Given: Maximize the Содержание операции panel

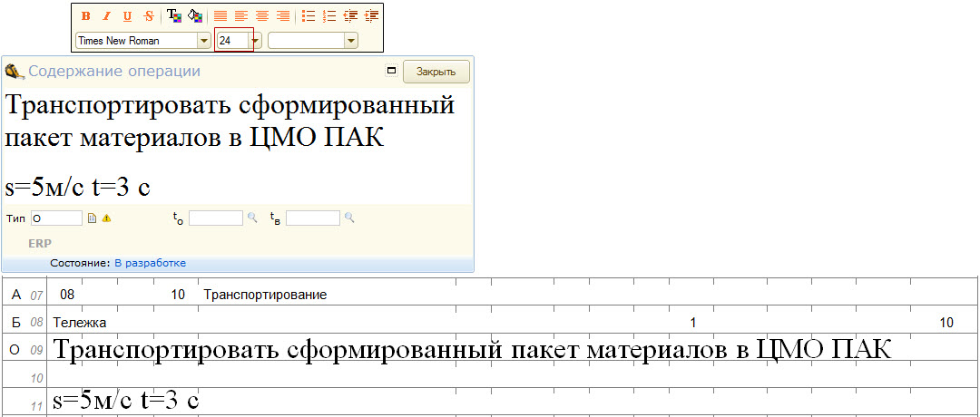Looking at the screenshot, I should [x=392, y=71].
